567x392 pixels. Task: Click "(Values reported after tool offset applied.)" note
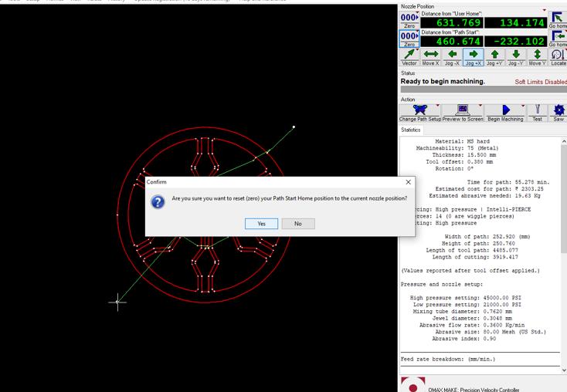470,271
